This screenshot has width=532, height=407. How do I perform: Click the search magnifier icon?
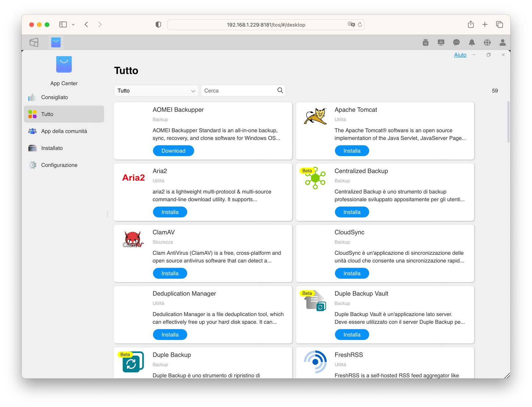point(280,90)
